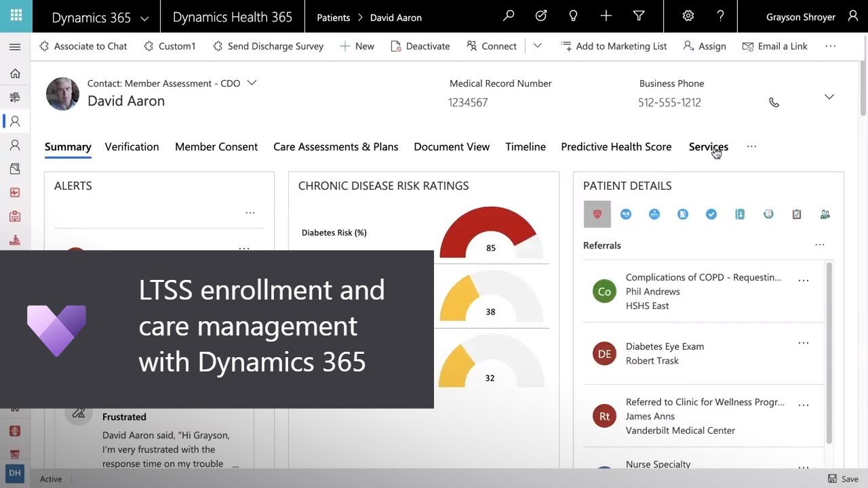Click Send Discharge Survey command

[x=268, y=46]
